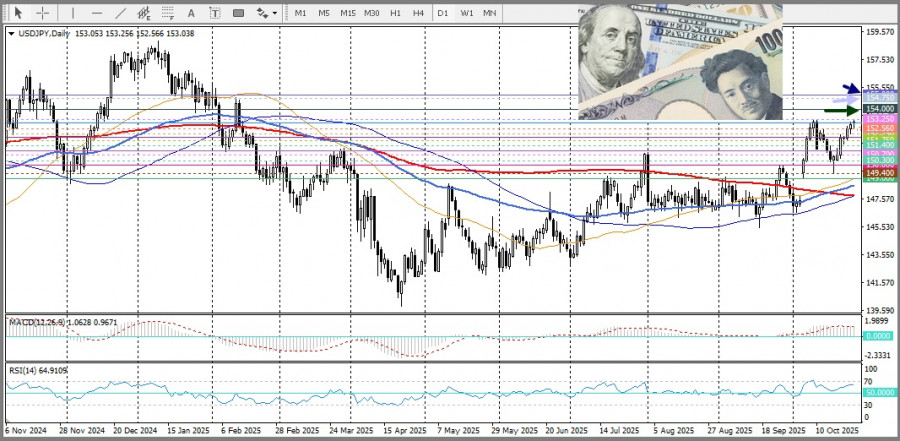The height and width of the screenshot is (441, 900).
Task: Switch to the M1 timeframe
Action: coord(300,13)
